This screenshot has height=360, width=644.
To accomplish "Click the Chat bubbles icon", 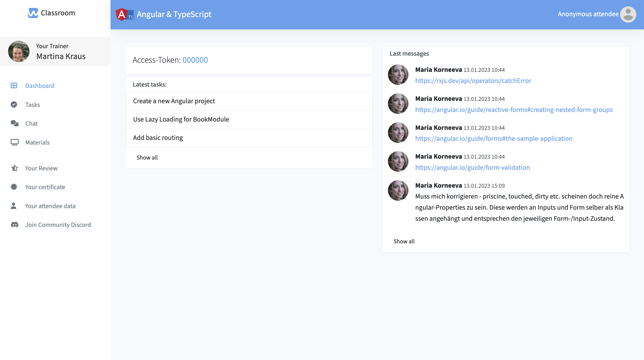I will (15, 123).
